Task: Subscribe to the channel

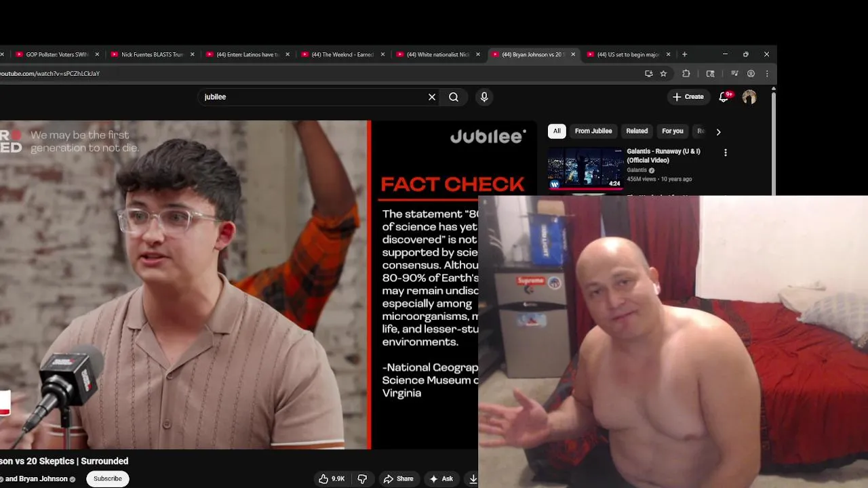Action: tap(108, 479)
